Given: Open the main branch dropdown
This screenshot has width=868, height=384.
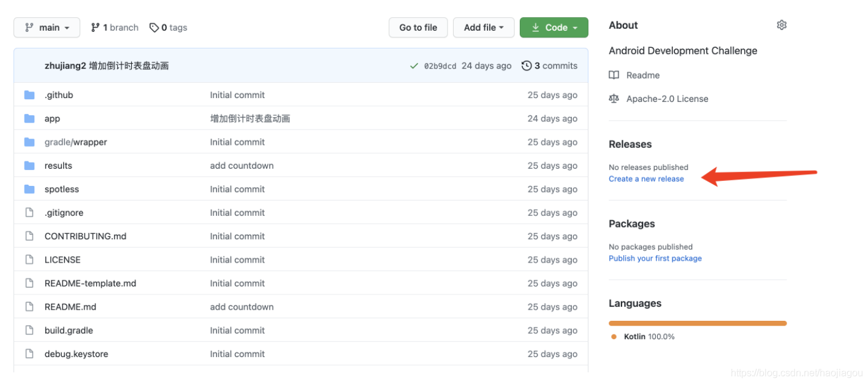Looking at the screenshot, I should coord(47,28).
